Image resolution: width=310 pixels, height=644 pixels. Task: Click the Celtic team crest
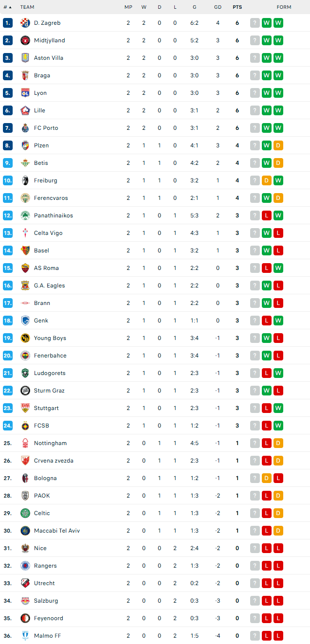coord(25,513)
